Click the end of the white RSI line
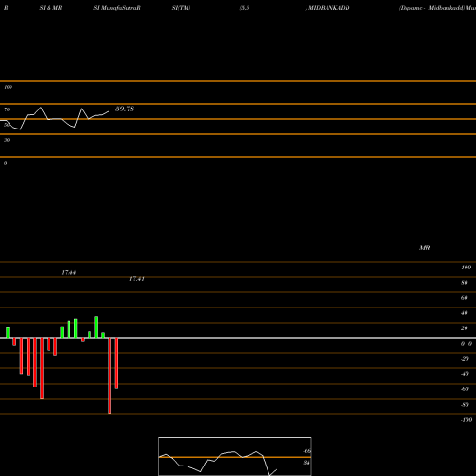This screenshot has width=476, height=476. point(109,111)
